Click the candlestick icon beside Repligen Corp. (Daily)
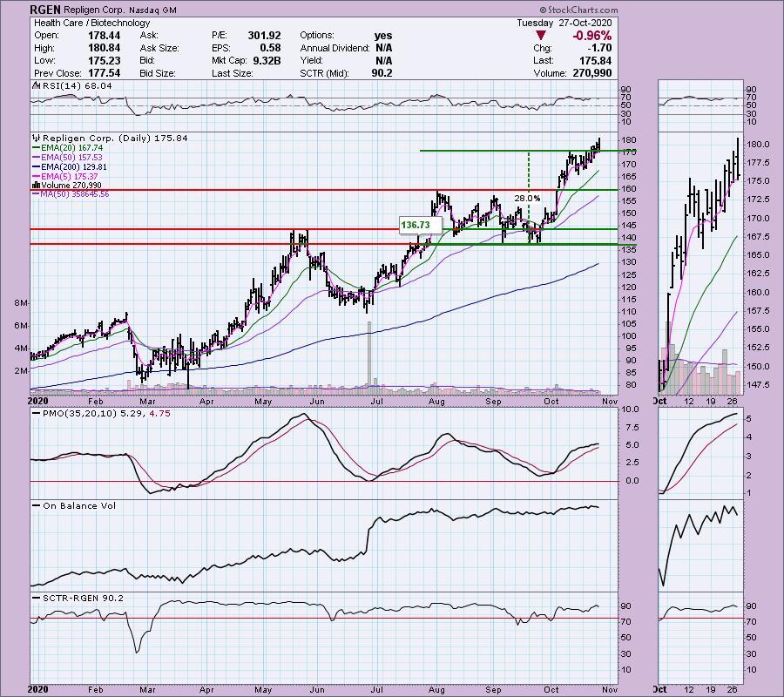Image resolution: width=784 pixels, height=697 pixels. (x=36, y=138)
